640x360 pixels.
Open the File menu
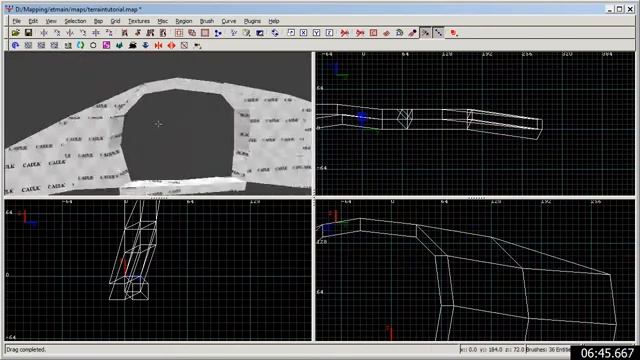tap(17, 21)
